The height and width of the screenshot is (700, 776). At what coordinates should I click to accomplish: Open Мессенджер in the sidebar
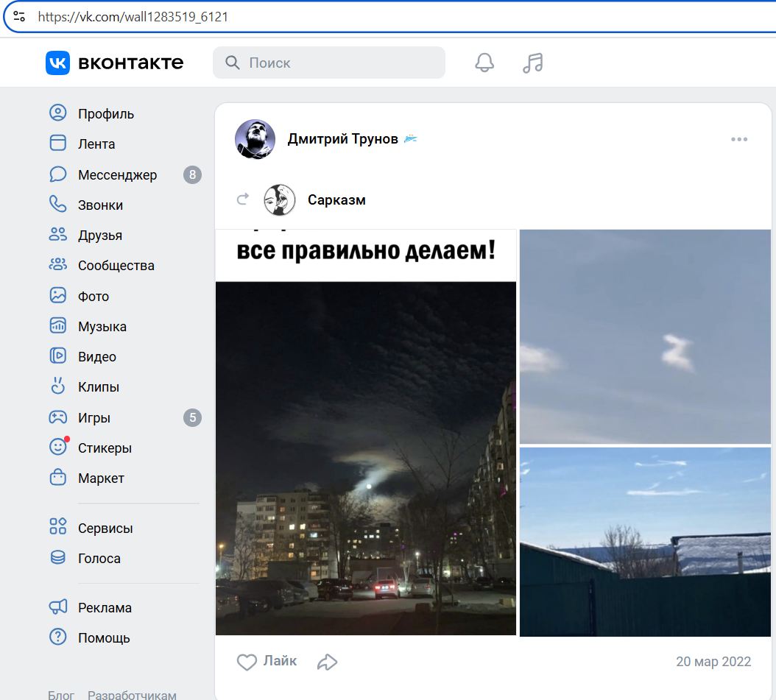(117, 175)
